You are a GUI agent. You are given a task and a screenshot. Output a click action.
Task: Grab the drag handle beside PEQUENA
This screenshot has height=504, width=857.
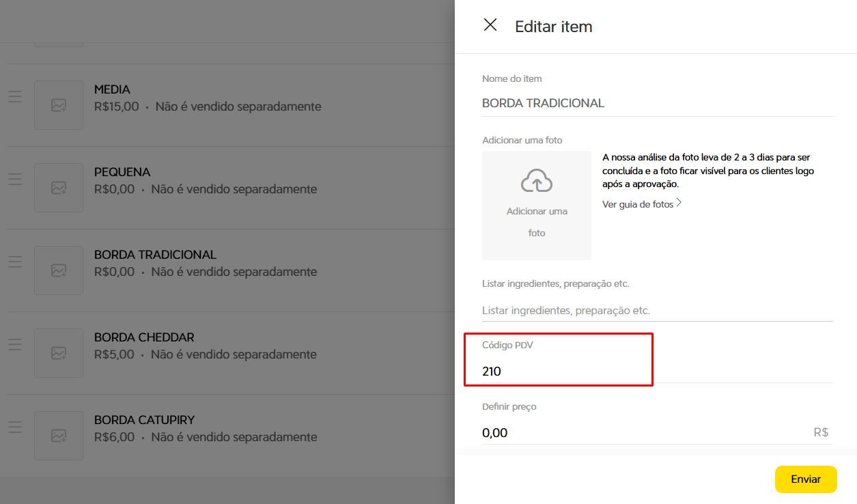coord(15,180)
